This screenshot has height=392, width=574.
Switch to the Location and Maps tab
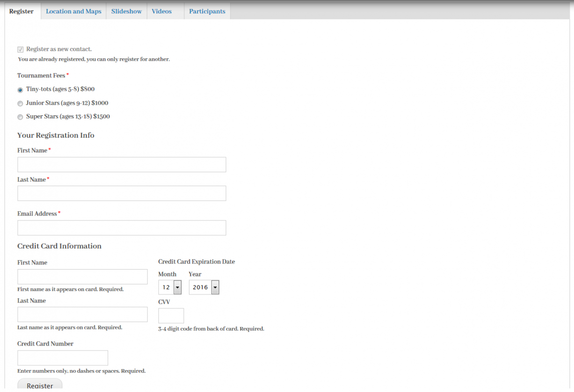(73, 11)
